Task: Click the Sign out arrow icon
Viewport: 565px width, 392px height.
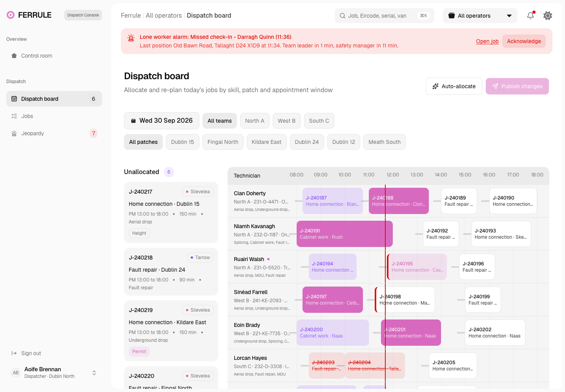Action: coord(14,353)
